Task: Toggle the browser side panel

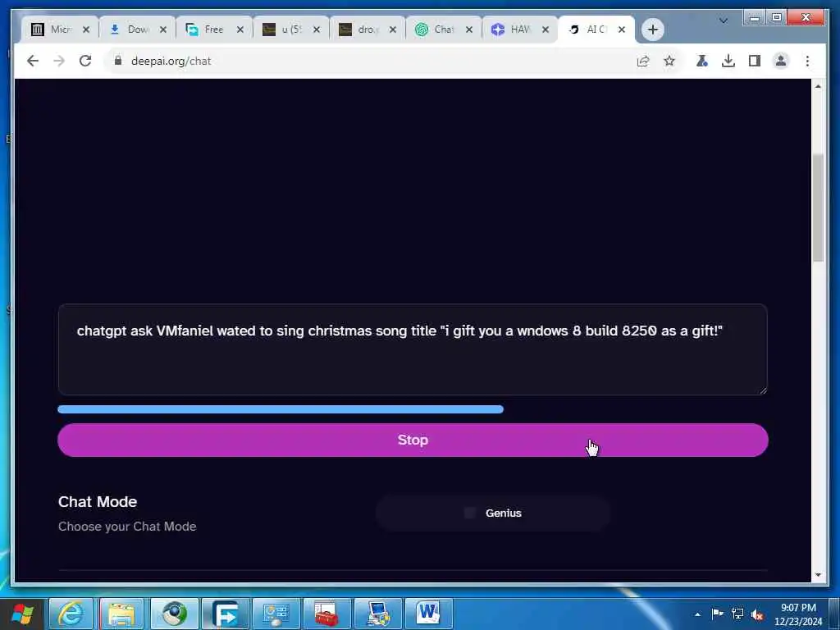Action: pyautogui.click(x=755, y=61)
